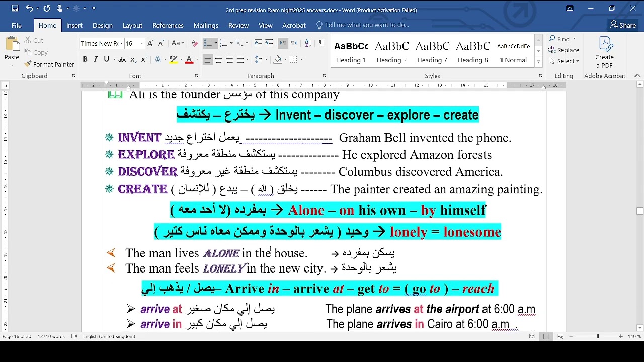Open the Mailings tab
Viewport: 644px width, 362px height.
pyautogui.click(x=206, y=25)
